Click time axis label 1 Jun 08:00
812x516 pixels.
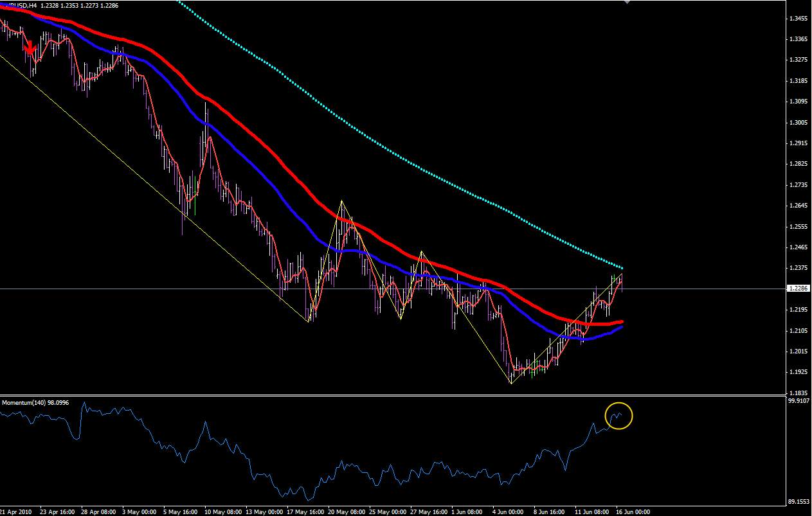pyautogui.click(x=467, y=512)
